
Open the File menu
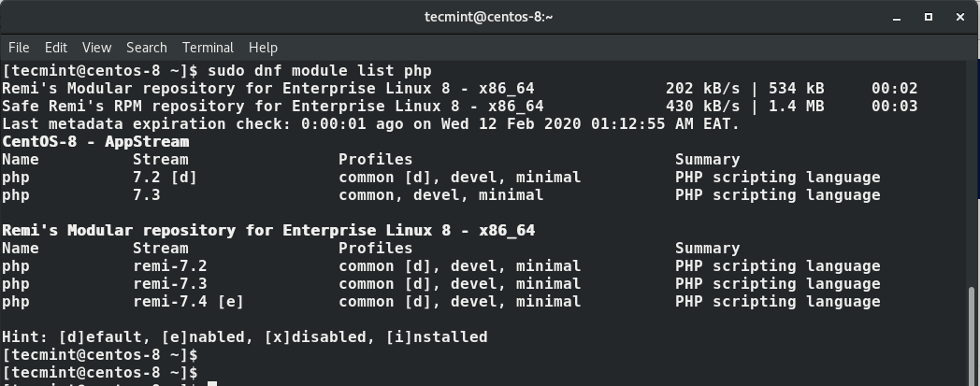(x=19, y=47)
